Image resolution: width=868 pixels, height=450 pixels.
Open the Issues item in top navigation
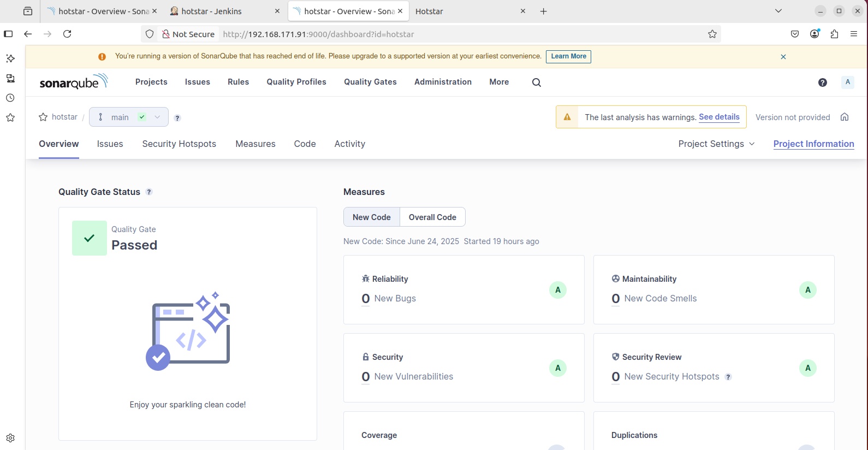pos(198,82)
